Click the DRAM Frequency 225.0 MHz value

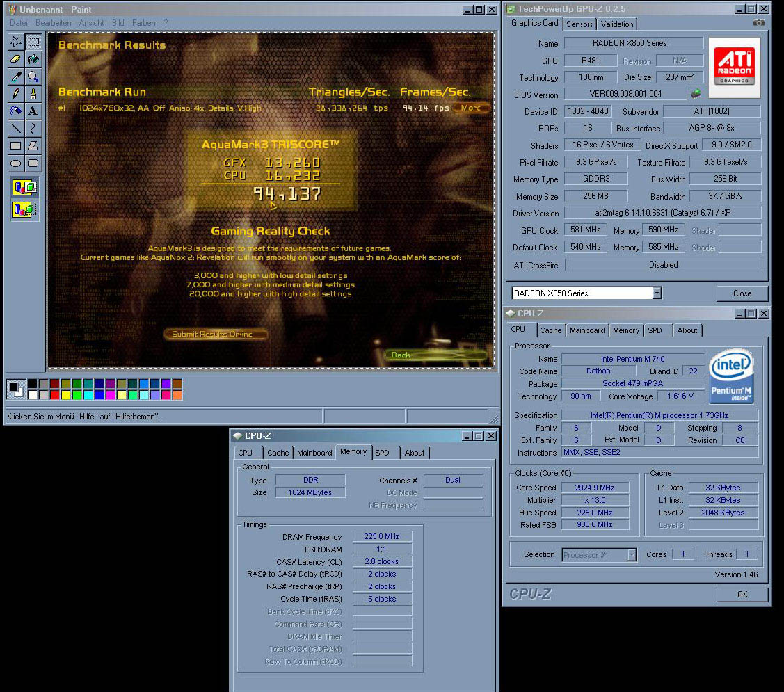[381, 536]
